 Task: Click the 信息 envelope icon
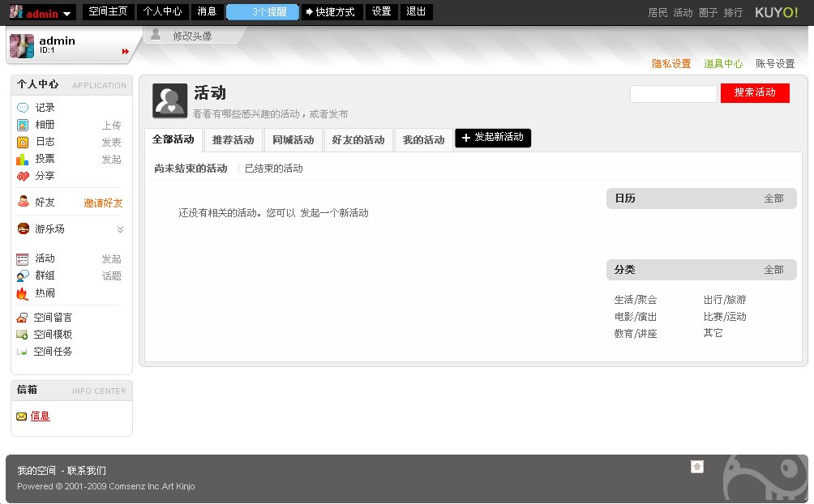point(21,416)
